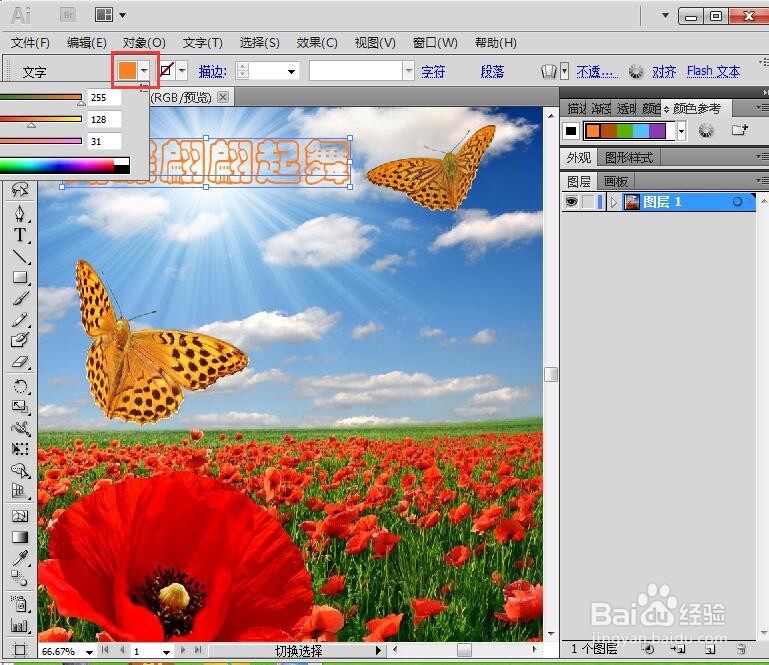Image resolution: width=769 pixels, height=665 pixels.
Task: Expand the 图层 1 disclosure triangle
Action: tap(613, 202)
